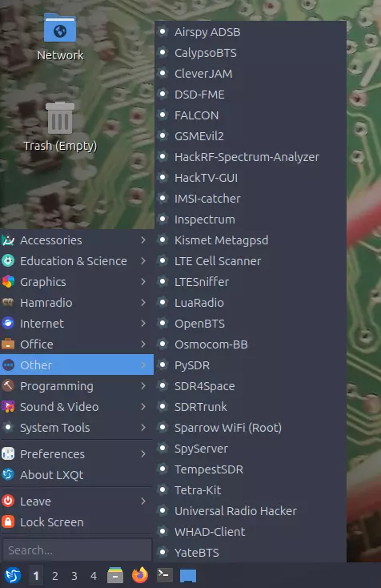Switch to workspace 3

(74, 576)
